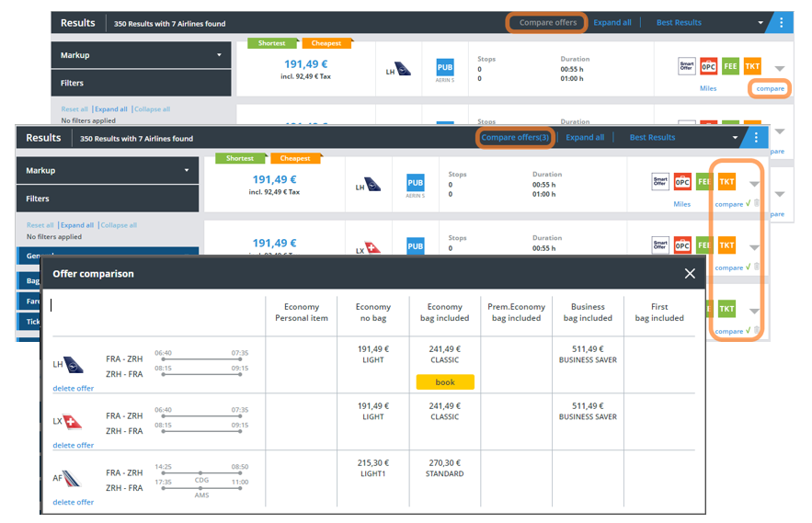Click the yellow book button
Screen dimensions: 812x523
445,381
